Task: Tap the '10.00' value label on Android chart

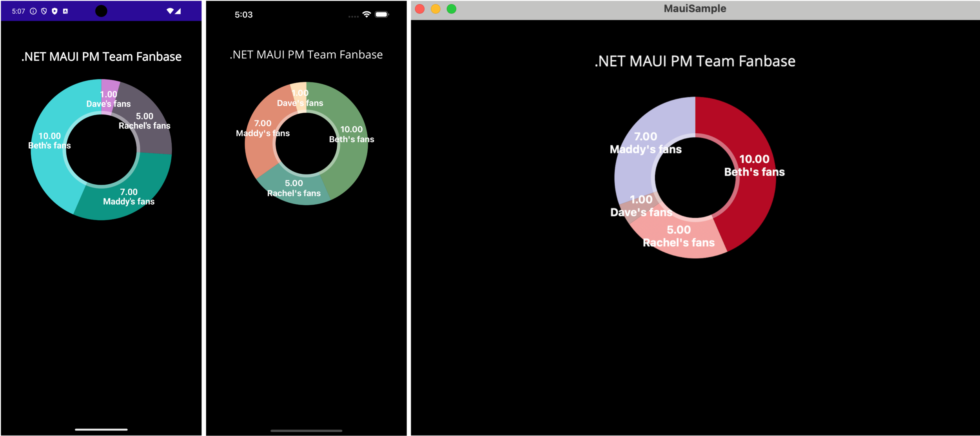Action: point(49,136)
